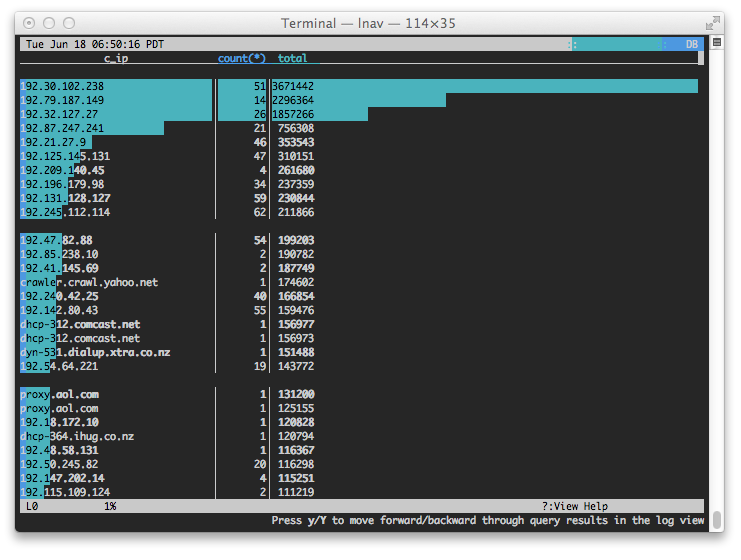Select row 192.32.127.27
This screenshot has width=741, height=560.
click(x=359, y=114)
